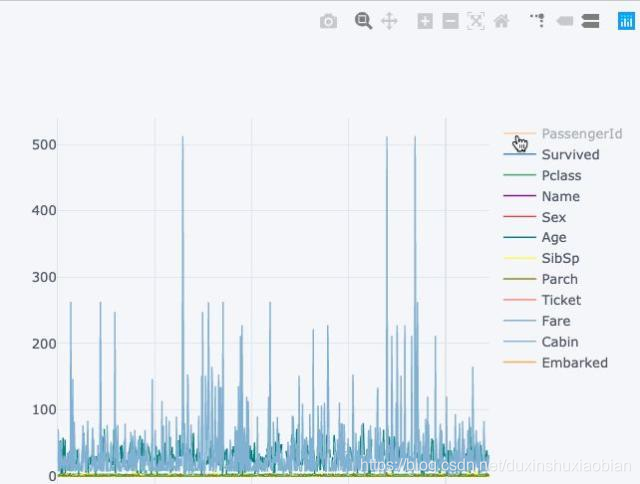Image resolution: width=640 pixels, height=484 pixels.
Task: Click the 400 y-axis label
Action: point(44,211)
